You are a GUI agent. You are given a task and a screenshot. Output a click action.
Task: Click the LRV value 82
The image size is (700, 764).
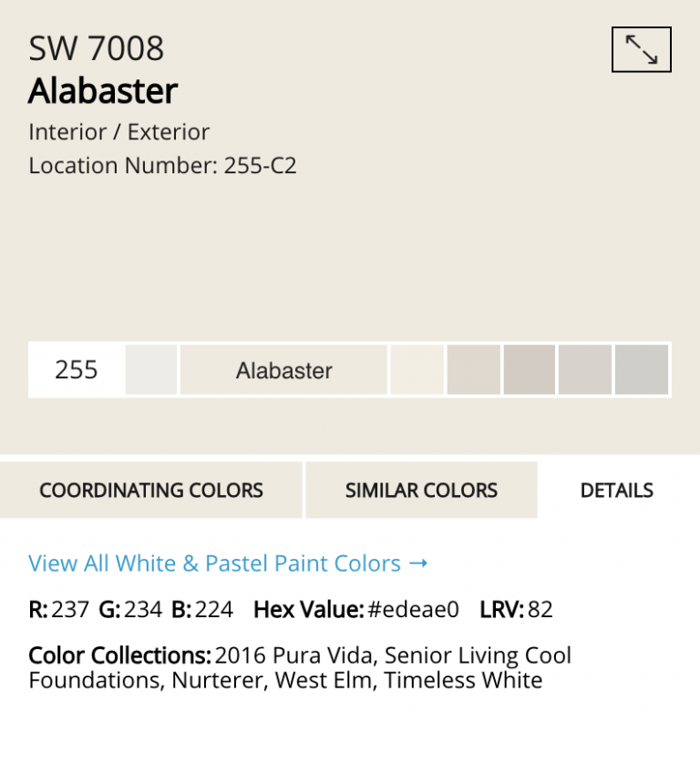(540, 609)
